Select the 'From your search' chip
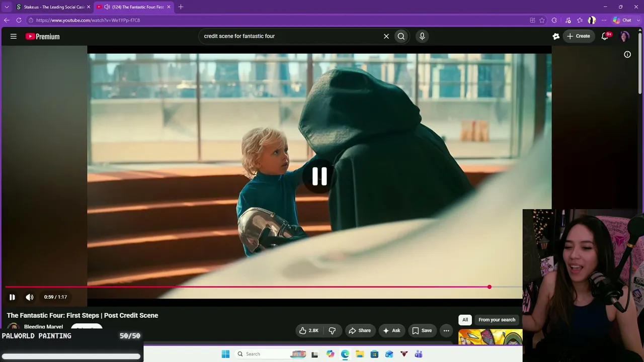 click(497, 320)
